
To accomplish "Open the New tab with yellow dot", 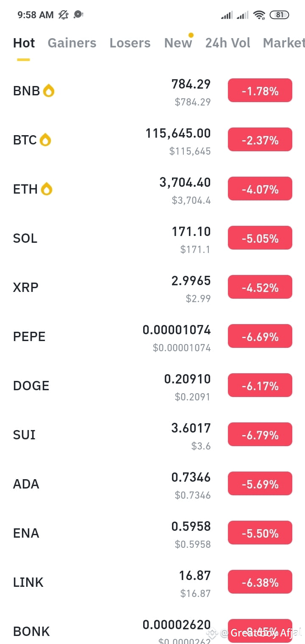I will [178, 42].
